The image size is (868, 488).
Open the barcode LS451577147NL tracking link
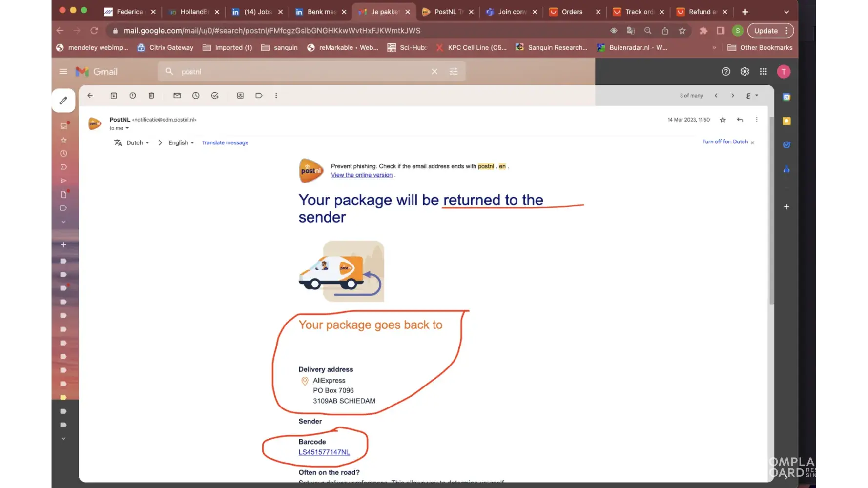click(324, 452)
